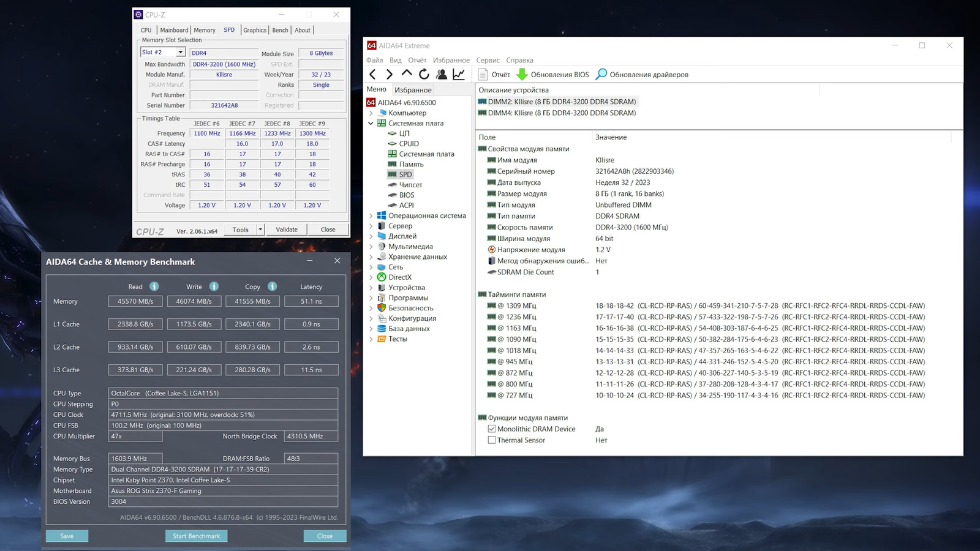The height and width of the screenshot is (551, 980).
Task: Click the Read info icon in benchmark
Action: [x=154, y=287]
